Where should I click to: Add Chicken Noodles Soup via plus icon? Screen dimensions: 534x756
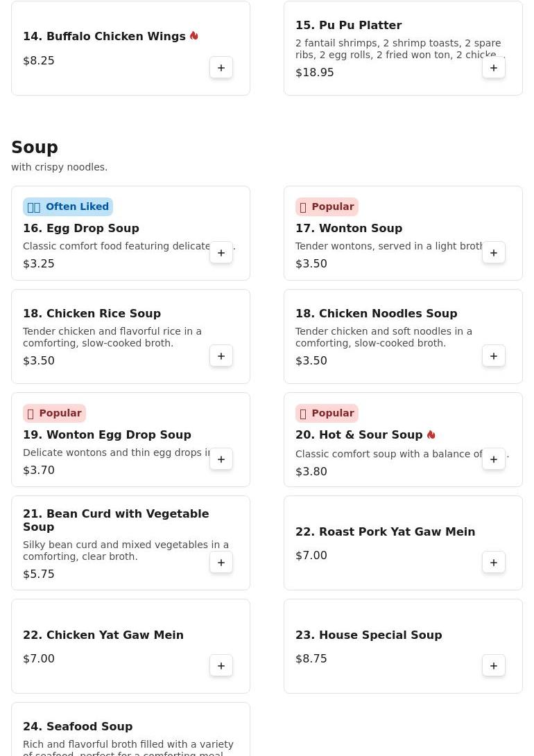(x=494, y=356)
